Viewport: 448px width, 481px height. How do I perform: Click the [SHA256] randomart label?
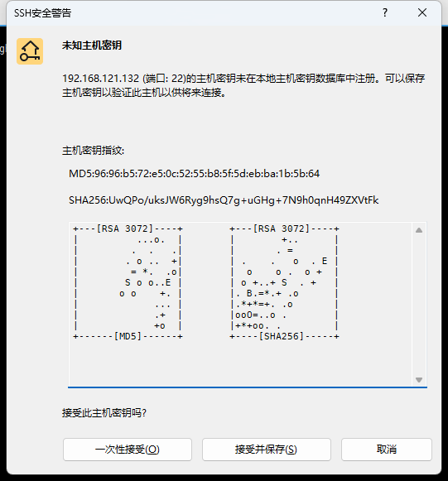pyautogui.click(x=282, y=336)
